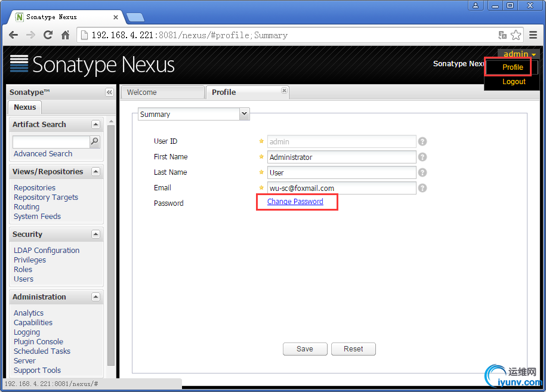Viewport: 546px width, 392px height.
Task: Click the Save button
Action: (x=305, y=349)
